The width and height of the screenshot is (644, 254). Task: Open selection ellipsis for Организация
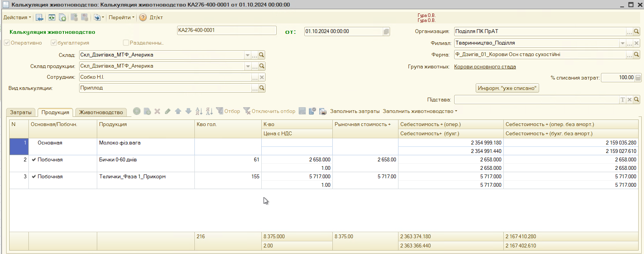(629, 32)
